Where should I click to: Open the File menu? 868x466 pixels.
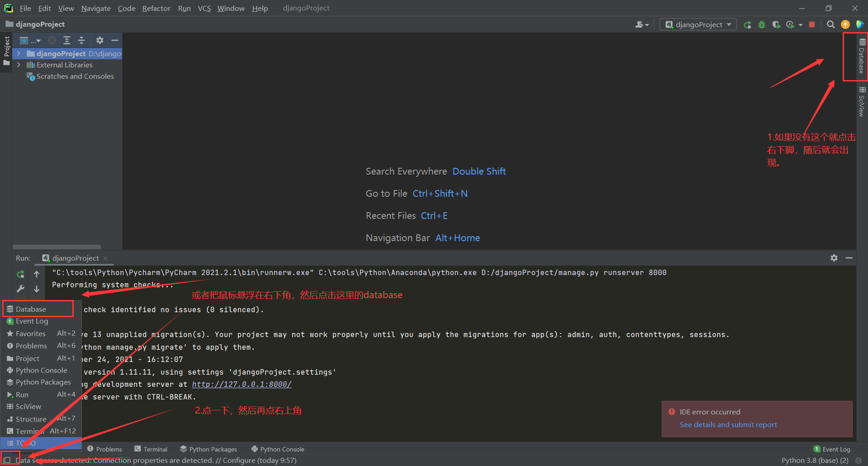(25, 8)
